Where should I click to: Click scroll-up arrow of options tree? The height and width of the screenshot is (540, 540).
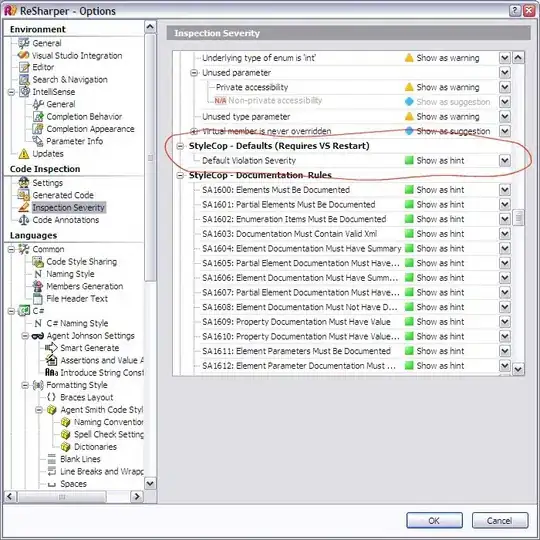(x=150, y=27)
